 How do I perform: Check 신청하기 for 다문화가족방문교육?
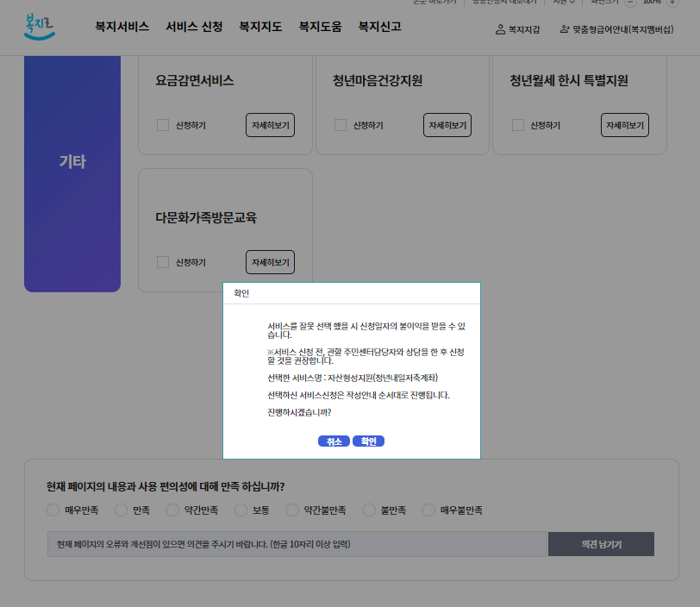pos(163,262)
